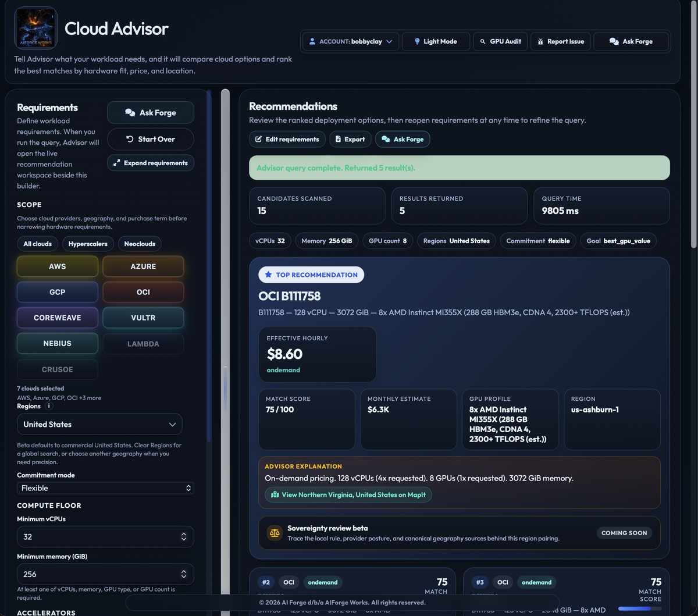Open Ask Forge in top header

coord(631,42)
